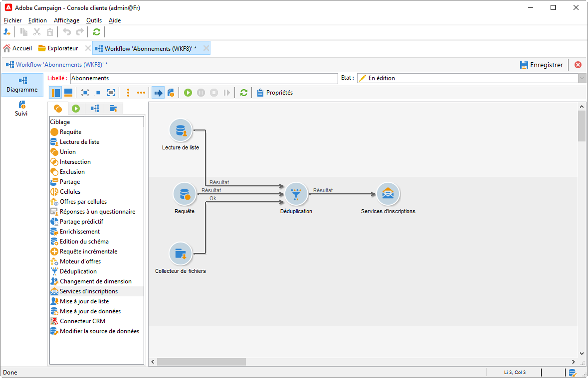Click the vertical dots alignment icon
Viewport: 588px width, 378px height.
tap(128, 93)
